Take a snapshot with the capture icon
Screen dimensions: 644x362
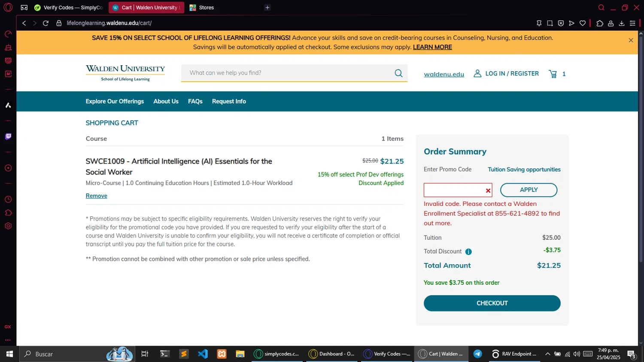pyautogui.click(x=550, y=23)
